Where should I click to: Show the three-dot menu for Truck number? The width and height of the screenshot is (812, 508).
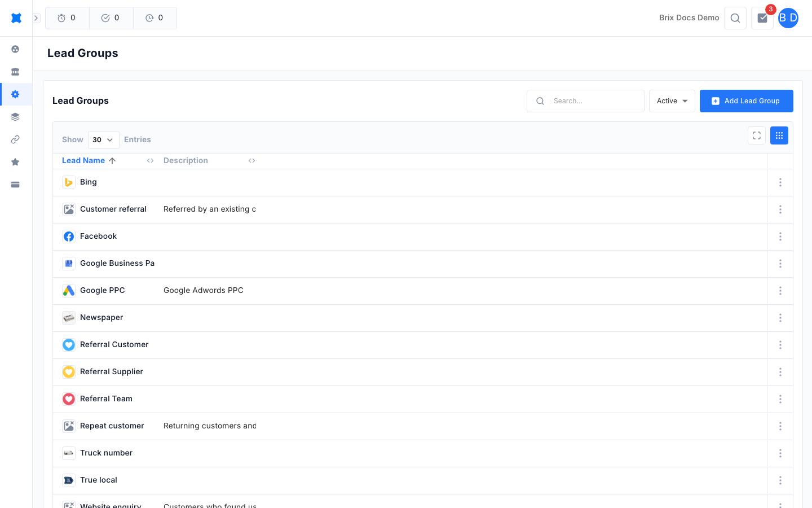coord(780,453)
